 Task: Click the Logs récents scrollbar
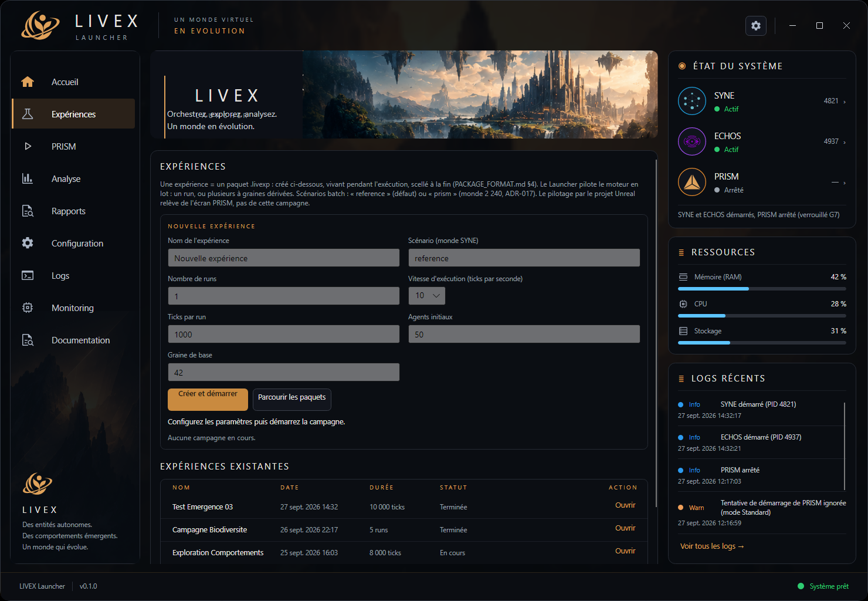point(845,446)
